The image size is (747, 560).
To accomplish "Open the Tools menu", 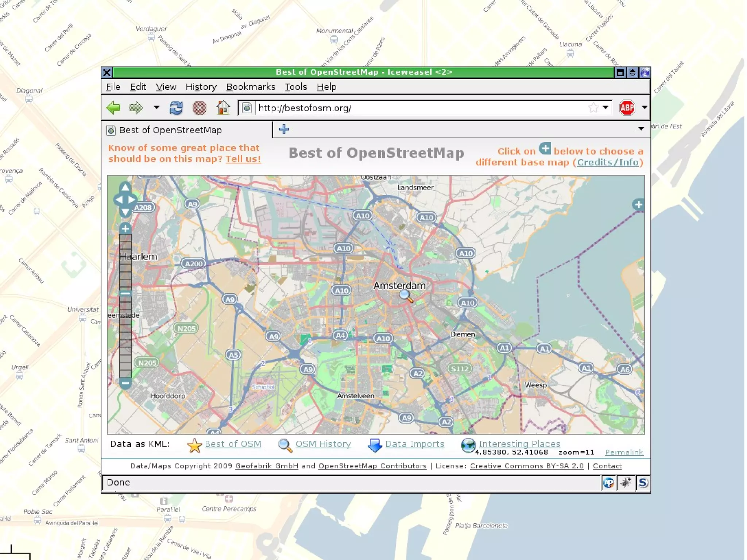I will (295, 87).
